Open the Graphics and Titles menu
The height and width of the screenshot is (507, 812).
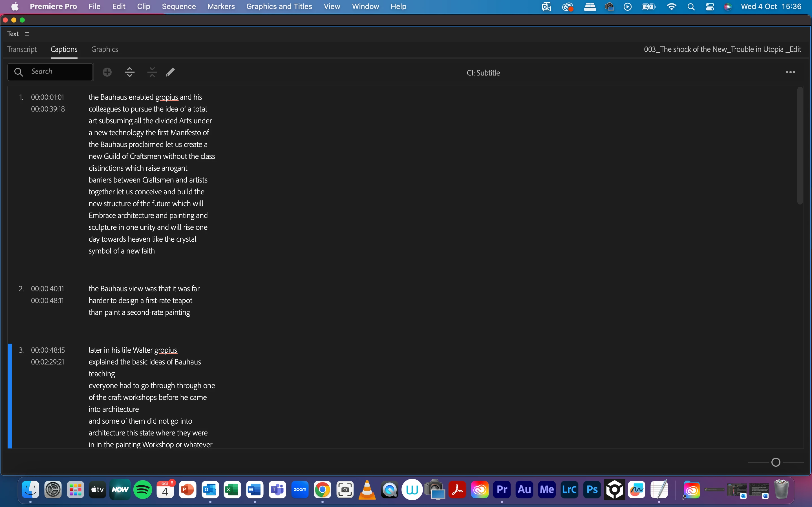(x=279, y=6)
